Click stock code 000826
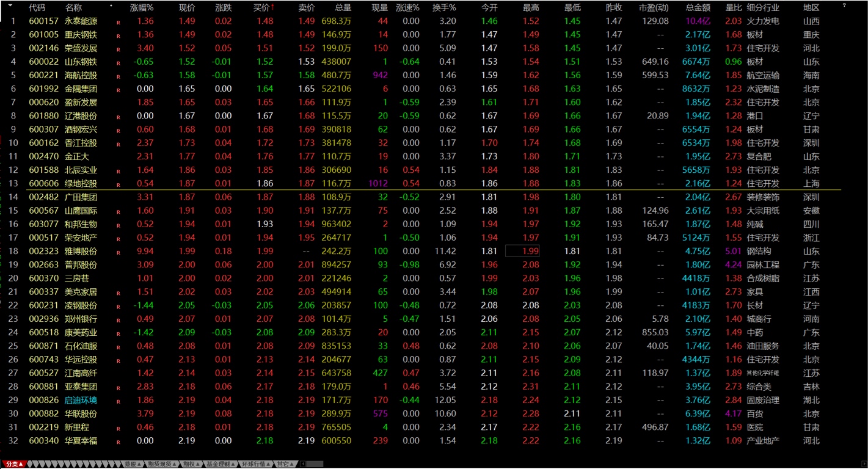 pyautogui.click(x=44, y=400)
